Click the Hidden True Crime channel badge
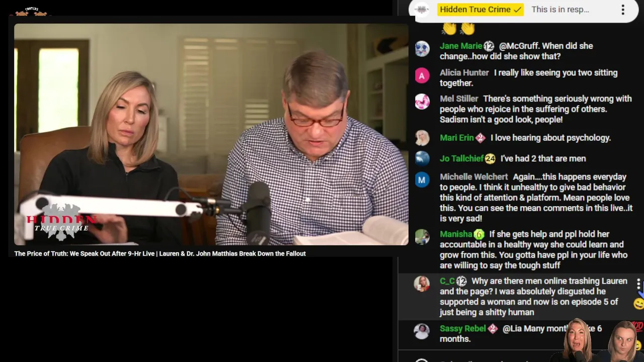The height and width of the screenshot is (362, 644). pos(480,10)
